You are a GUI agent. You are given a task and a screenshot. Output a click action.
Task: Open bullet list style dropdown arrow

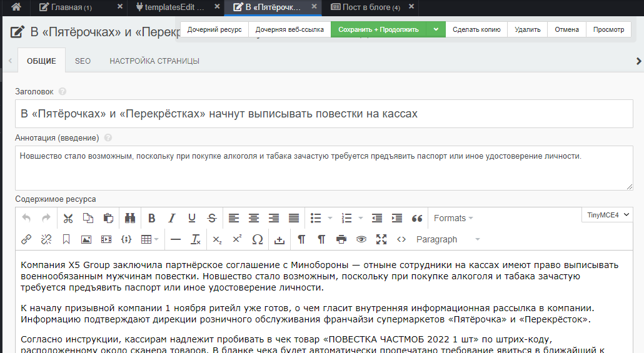tap(330, 218)
